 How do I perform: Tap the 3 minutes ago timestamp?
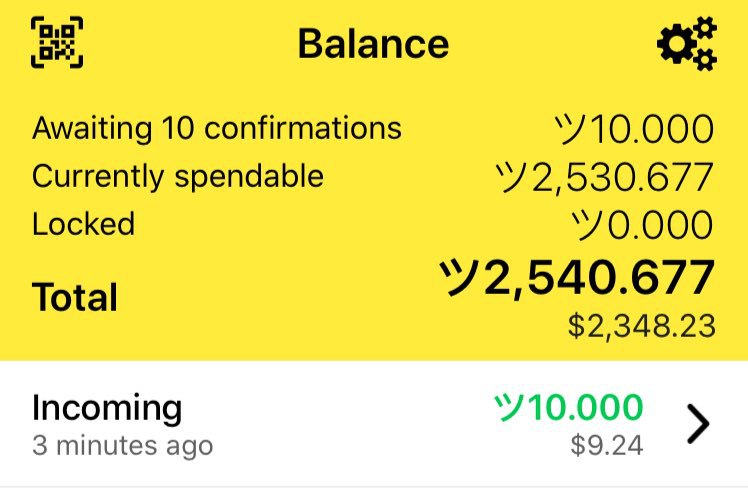123,446
